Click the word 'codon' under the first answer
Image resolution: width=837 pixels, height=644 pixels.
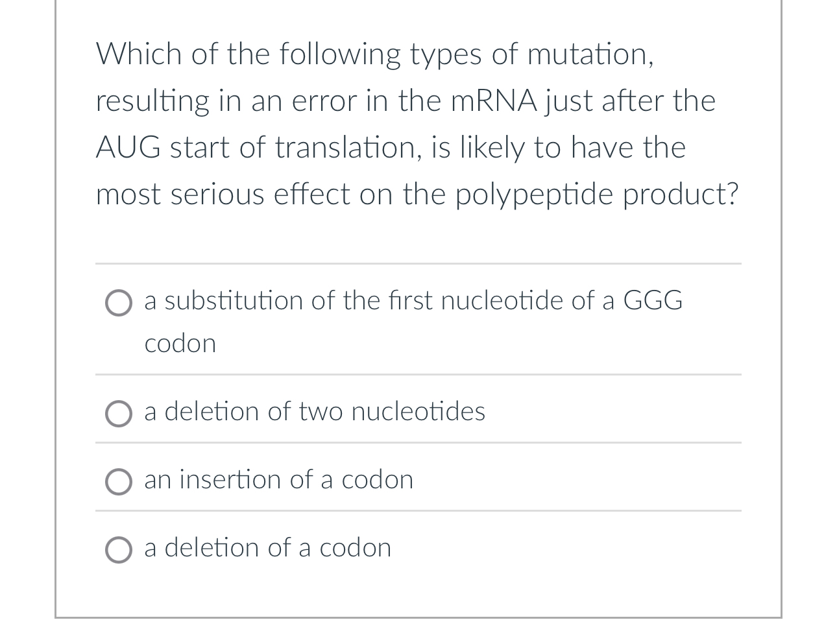pyautogui.click(x=180, y=343)
